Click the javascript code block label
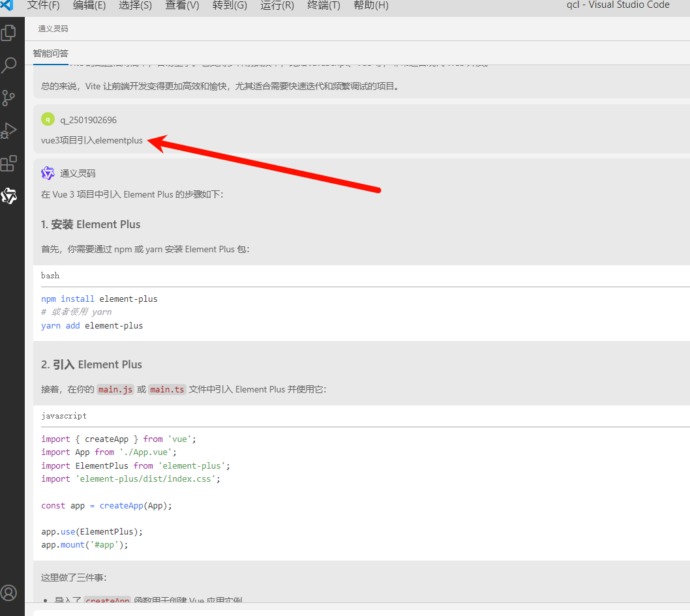 coord(64,416)
